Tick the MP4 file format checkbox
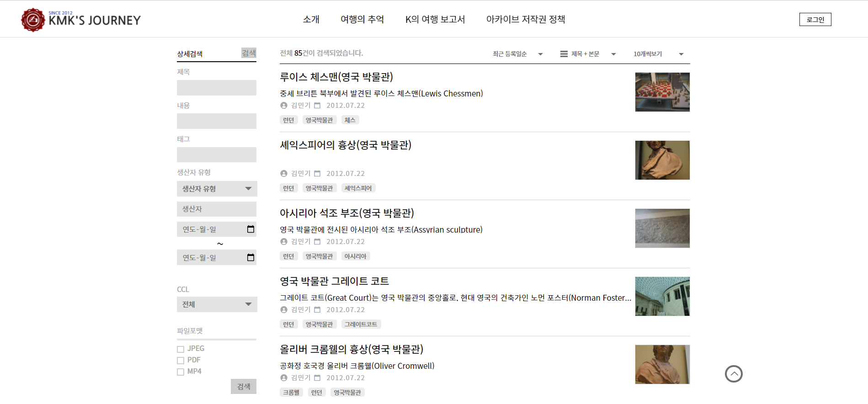The height and width of the screenshot is (404, 868). [x=181, y=372]
